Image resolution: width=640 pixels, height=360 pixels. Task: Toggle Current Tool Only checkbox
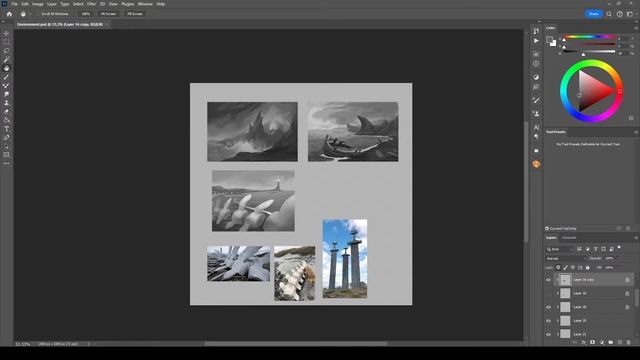tap(547, 229)
